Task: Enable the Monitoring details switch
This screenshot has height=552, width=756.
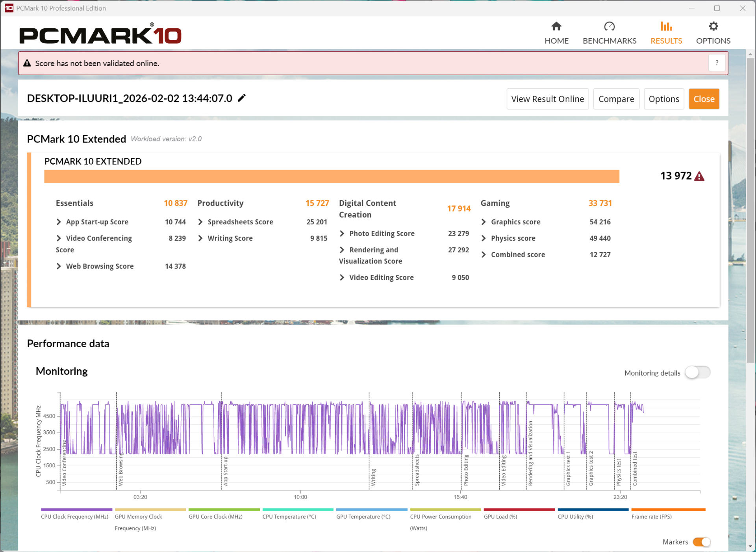Action: coord(697,372)
